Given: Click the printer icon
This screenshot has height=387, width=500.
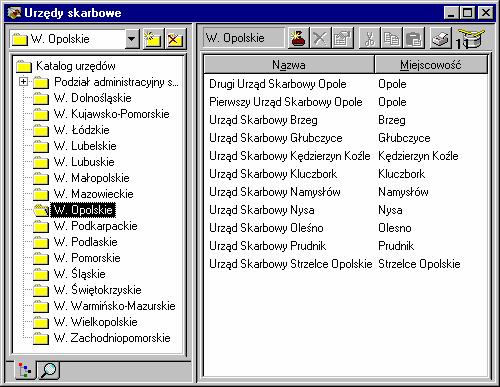Looking at the screenshot, I should pos(441,38).
